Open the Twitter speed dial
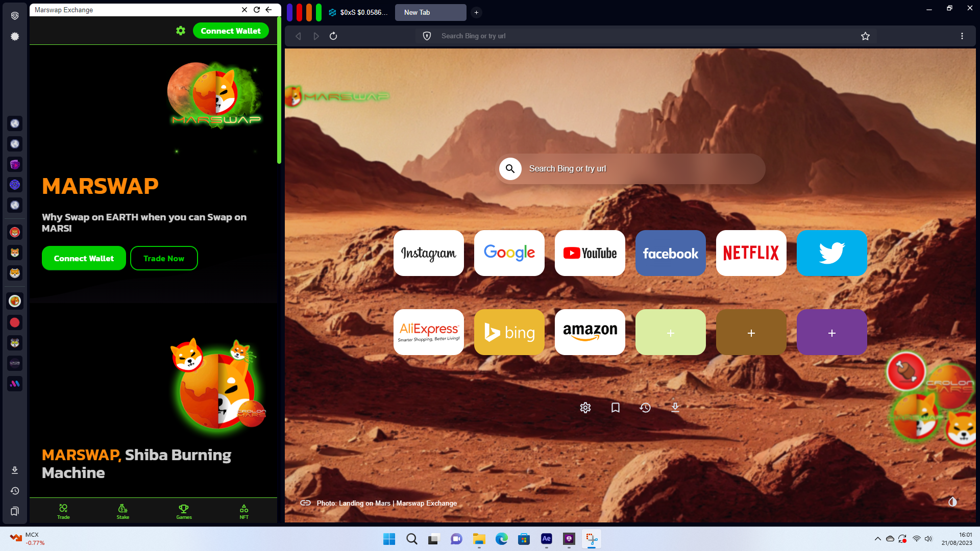The image size is (980, 551). pyautogui.click(x=832, y=253)
